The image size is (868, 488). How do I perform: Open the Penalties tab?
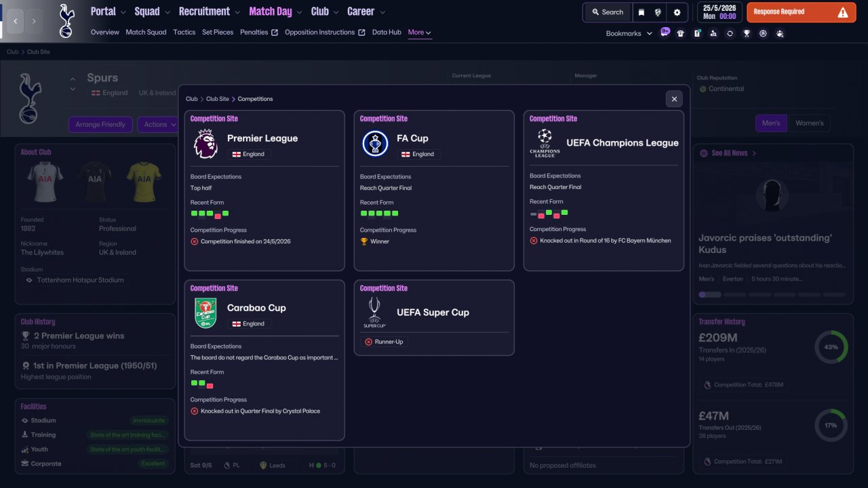(x=254, y=33)
